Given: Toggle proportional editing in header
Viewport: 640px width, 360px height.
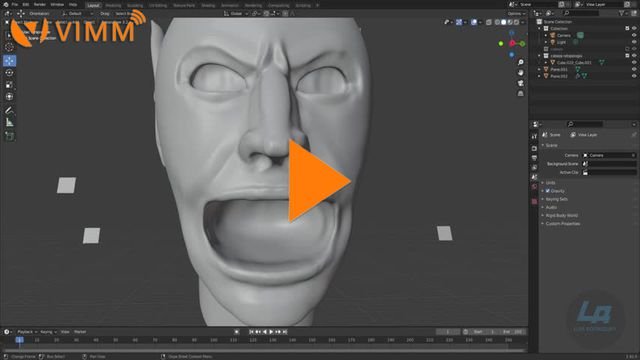Looking at the screenshot, I should coord(285,13).
